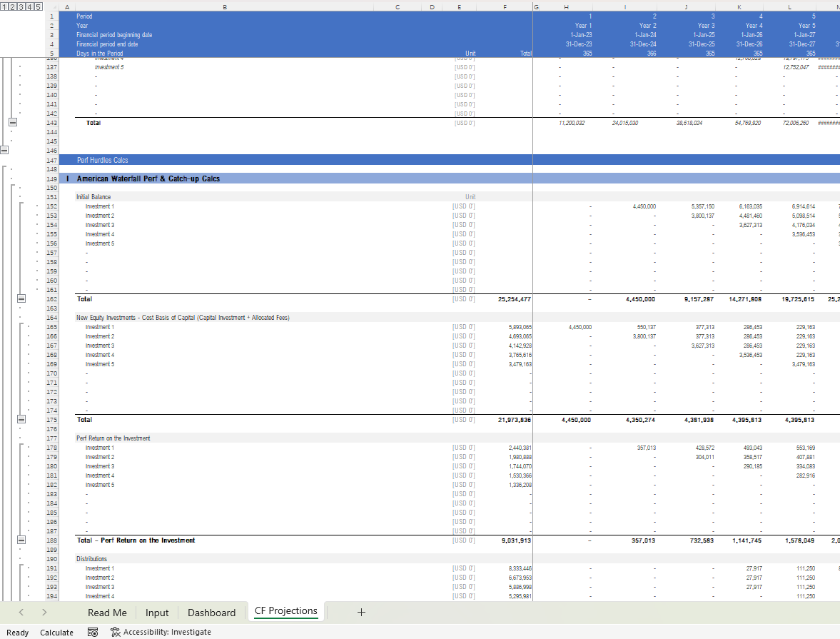Viewport: 840px width, 639px height.
Task: Switch to outline level 3
Action: tap(21, 6)
